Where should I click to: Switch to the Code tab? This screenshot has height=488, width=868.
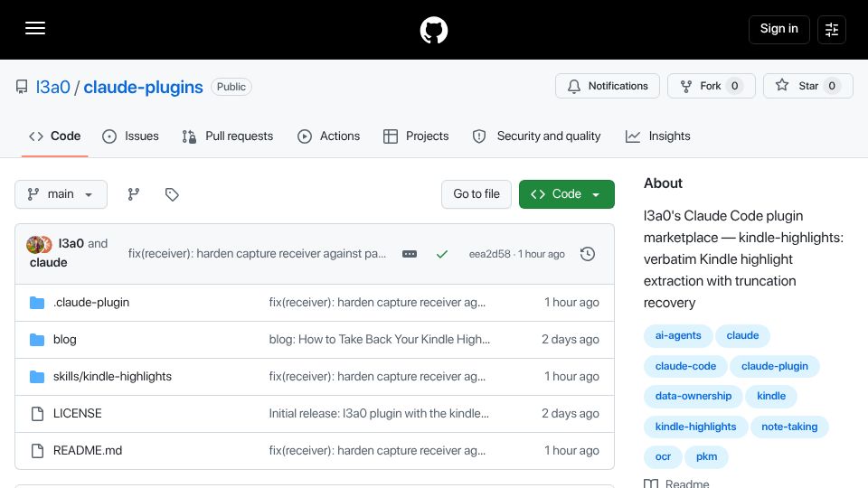pos(55,136)
